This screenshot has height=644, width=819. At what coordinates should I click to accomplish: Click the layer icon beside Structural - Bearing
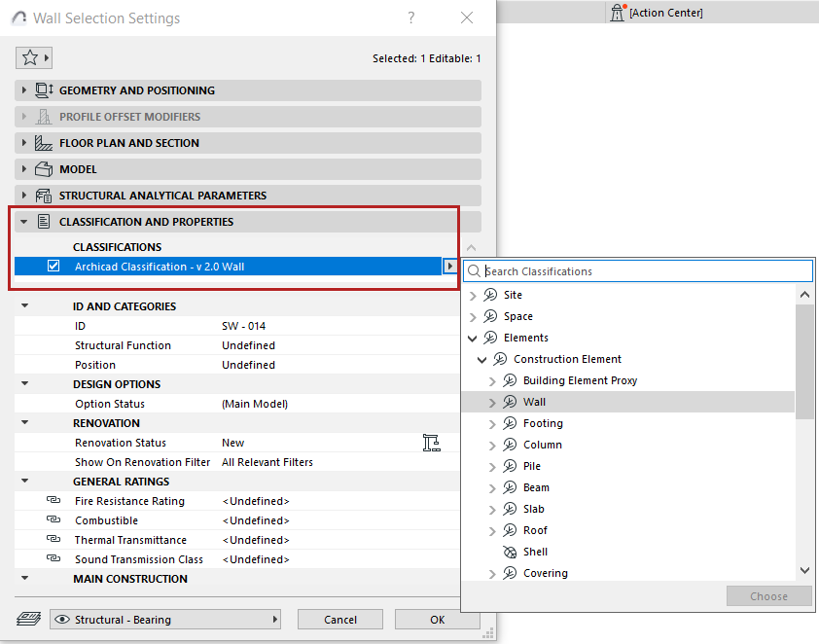29,619
